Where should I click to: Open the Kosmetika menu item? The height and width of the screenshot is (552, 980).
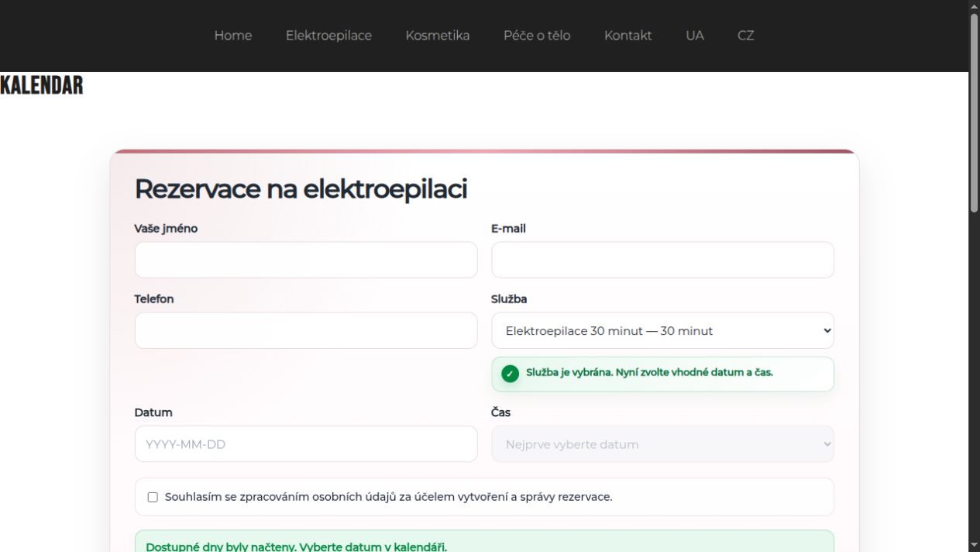438,36
